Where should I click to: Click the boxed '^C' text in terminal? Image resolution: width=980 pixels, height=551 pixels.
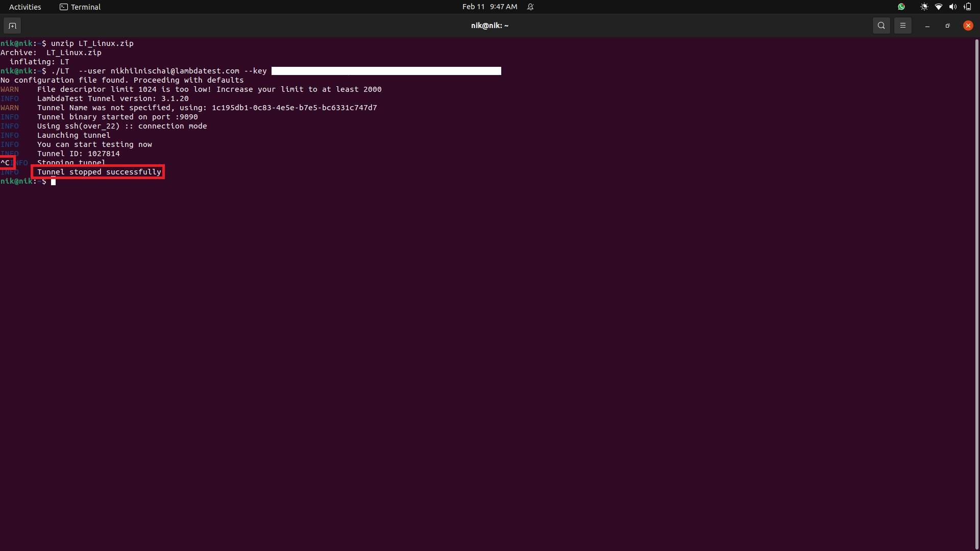tap(6, 163)
